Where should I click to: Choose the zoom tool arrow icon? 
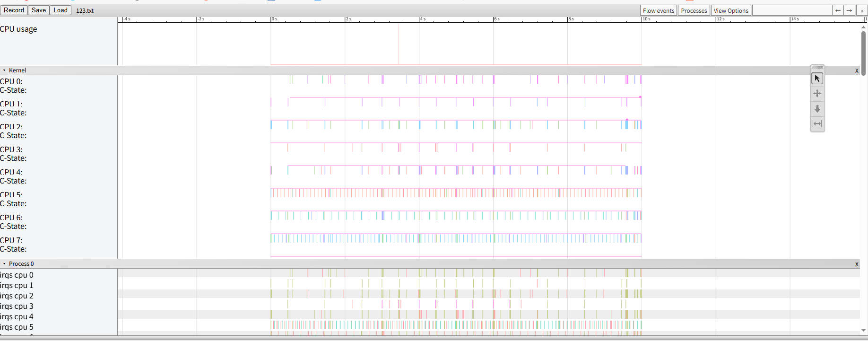(817, 109)
